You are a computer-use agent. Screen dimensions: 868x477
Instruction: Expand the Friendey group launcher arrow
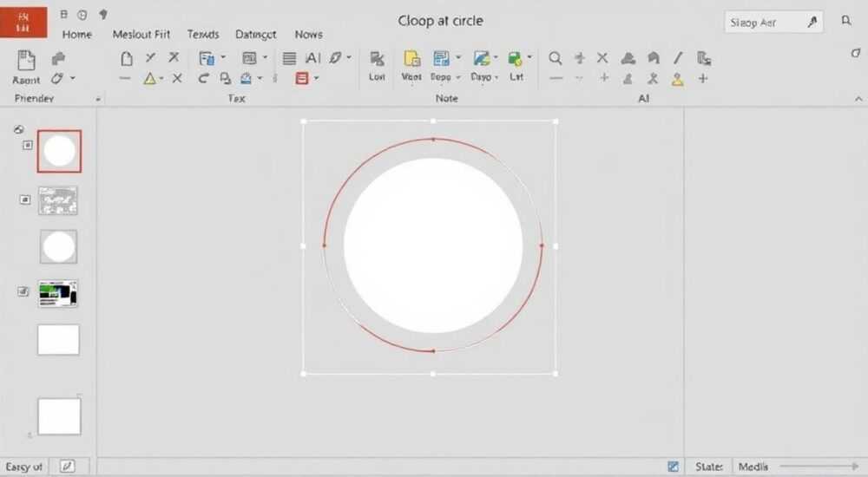(x=98, y=100)
